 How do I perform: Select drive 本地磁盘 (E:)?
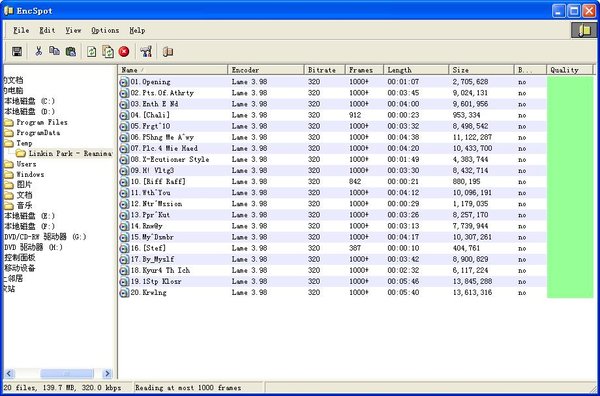29,216
